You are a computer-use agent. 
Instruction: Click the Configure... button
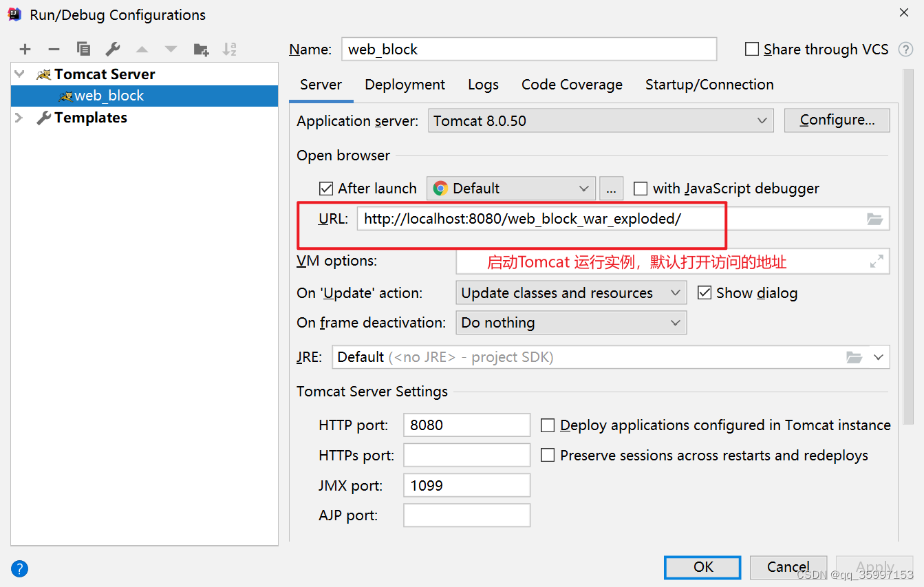pos(837,120)
